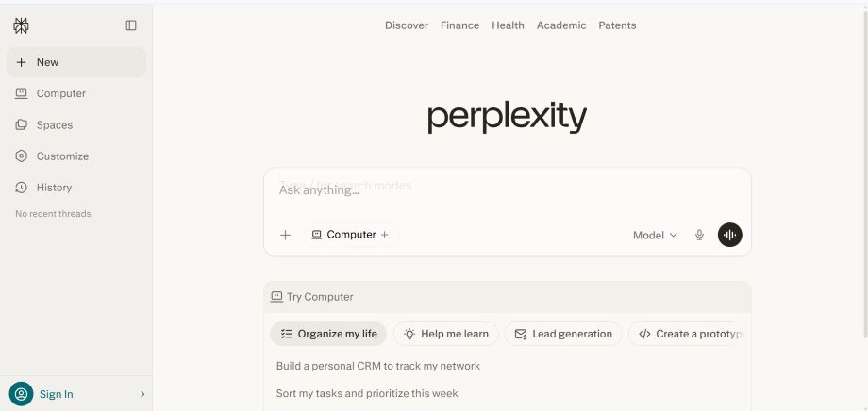Screen dimensions: 868x411
Task: Open the Patents tab
Action: 617,25
